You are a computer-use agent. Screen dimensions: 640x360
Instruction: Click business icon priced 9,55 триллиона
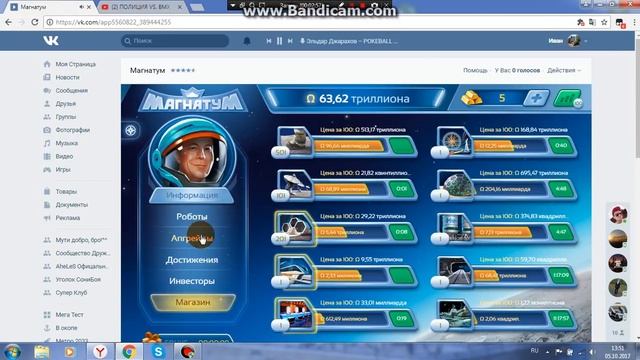tap(295, 271)
